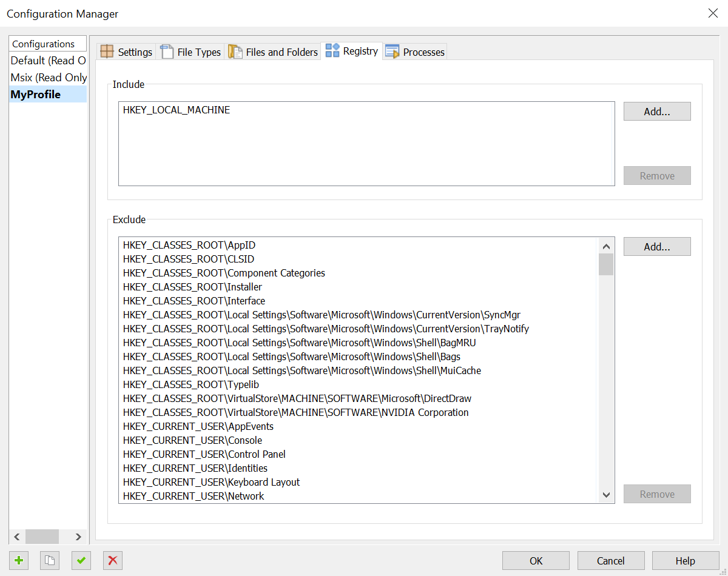Open the File Types tab

(x=190, y=52)
